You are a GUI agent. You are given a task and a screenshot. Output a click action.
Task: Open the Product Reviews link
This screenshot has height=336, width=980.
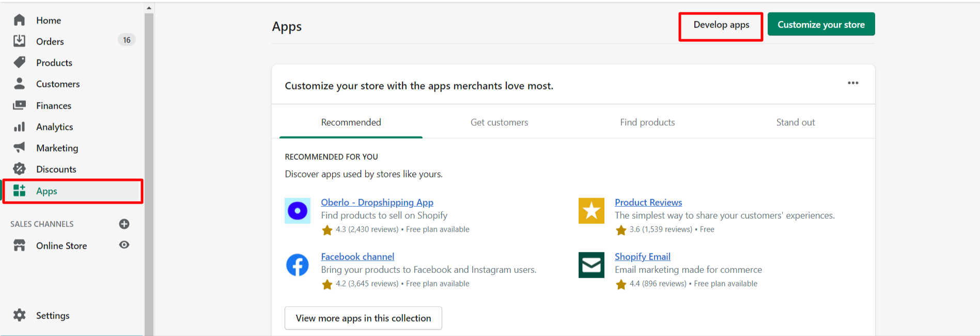pos(648,202)
